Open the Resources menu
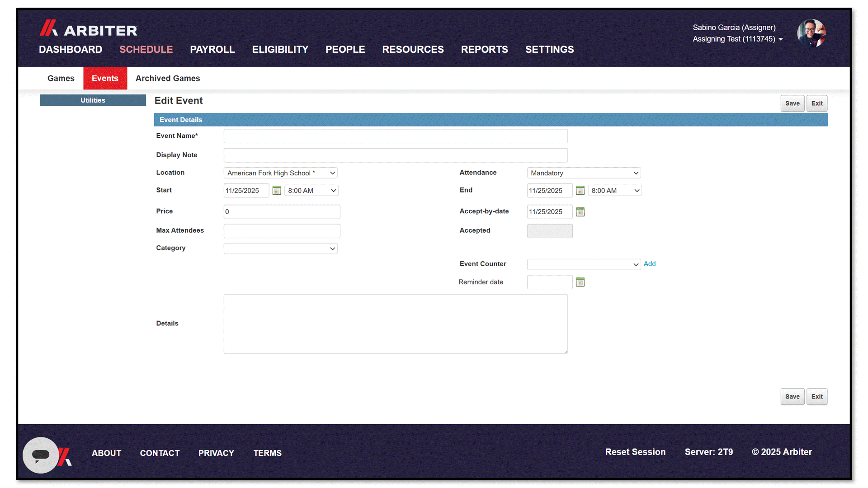 coord(413,49)
